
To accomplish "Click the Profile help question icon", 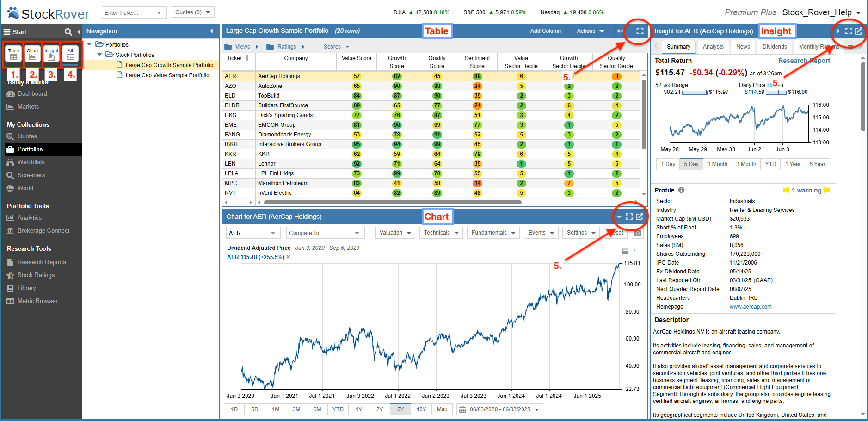I will 681,190.
